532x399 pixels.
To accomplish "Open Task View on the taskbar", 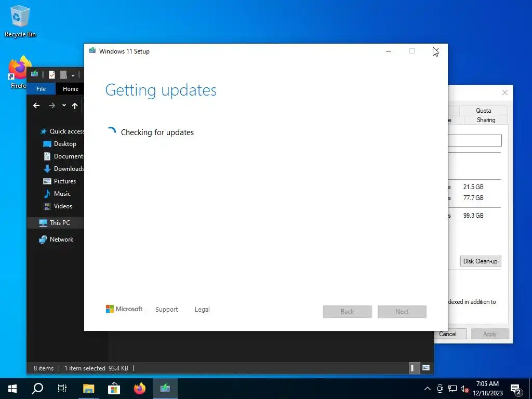I will (x=62, y=389).
